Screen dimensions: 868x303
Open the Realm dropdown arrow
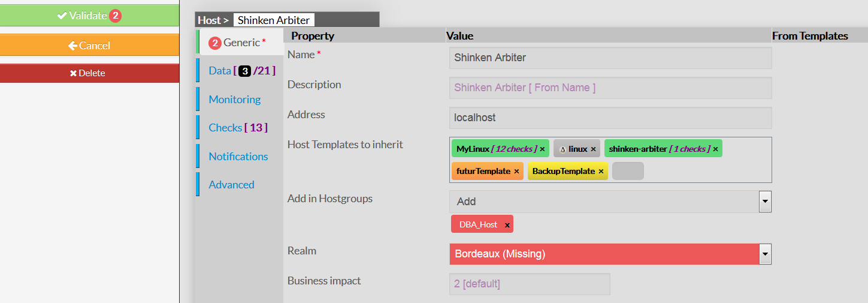(765, 254)
